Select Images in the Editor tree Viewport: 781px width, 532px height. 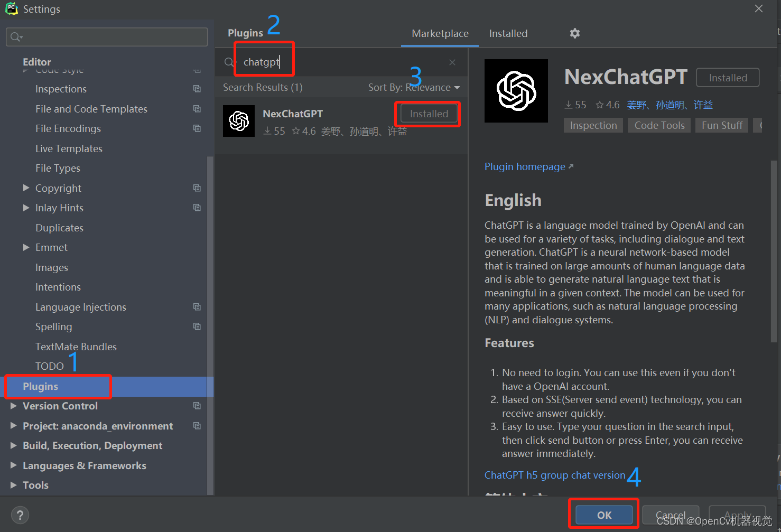pos(52,267)
